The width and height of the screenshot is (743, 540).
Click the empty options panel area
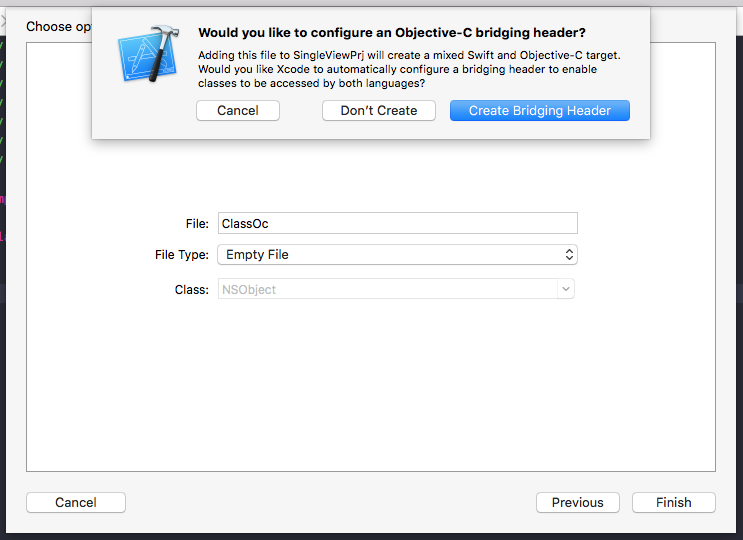pos(370,400)
